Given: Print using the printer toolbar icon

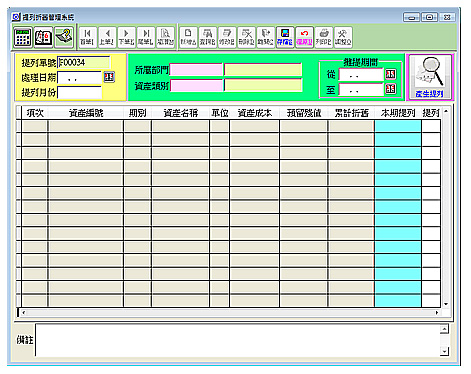Looking at the screenshot, I should 324,37.
